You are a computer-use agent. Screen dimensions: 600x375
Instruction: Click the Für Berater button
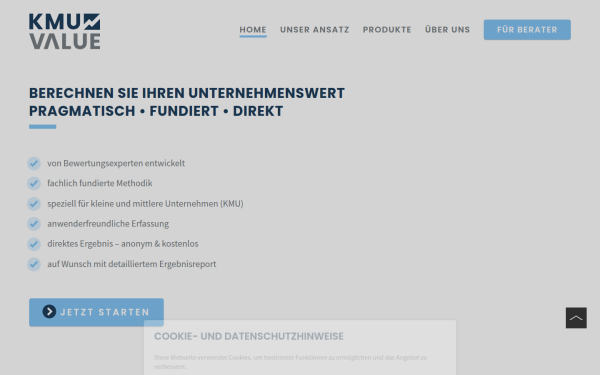click(x=527, y=29)
